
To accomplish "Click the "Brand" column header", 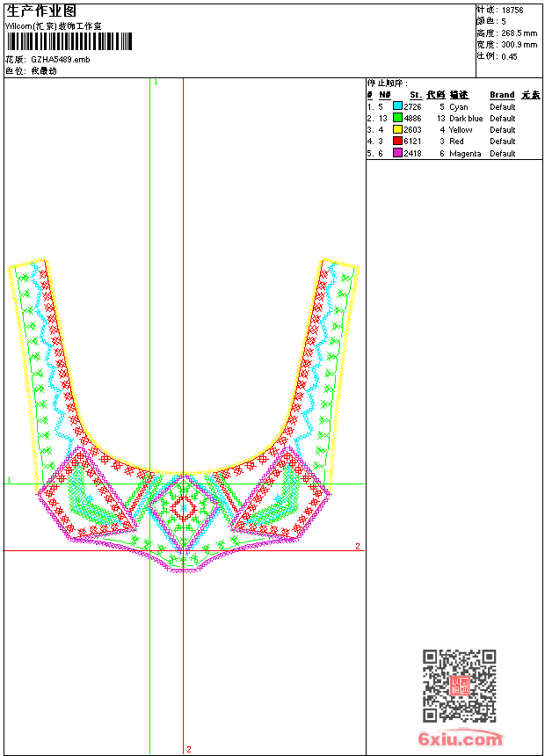I will (502, 95).
